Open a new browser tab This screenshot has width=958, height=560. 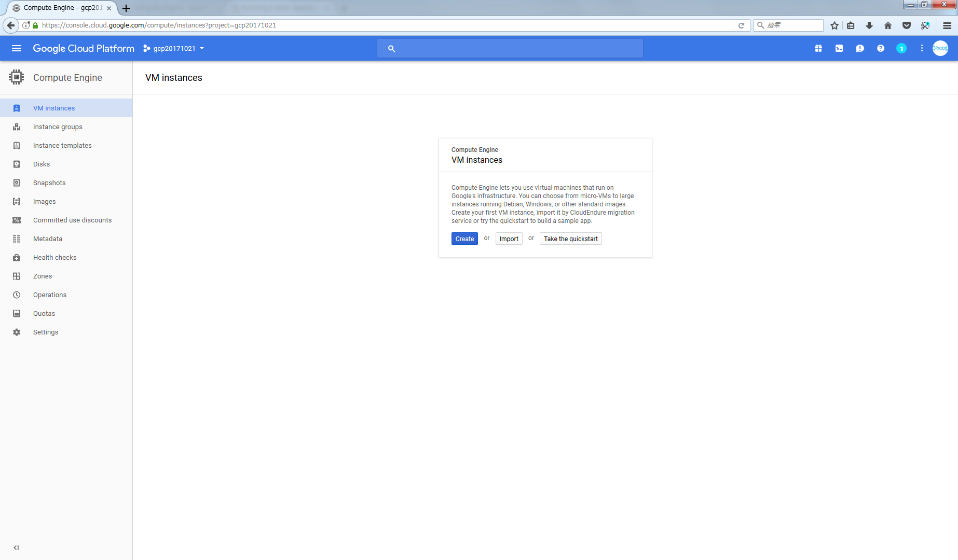126,8
